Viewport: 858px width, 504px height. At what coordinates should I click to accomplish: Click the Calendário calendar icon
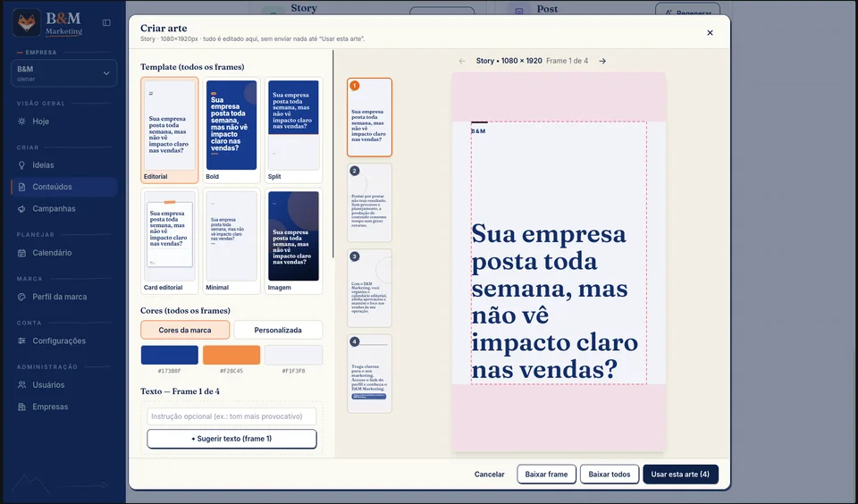click(21, 253)
